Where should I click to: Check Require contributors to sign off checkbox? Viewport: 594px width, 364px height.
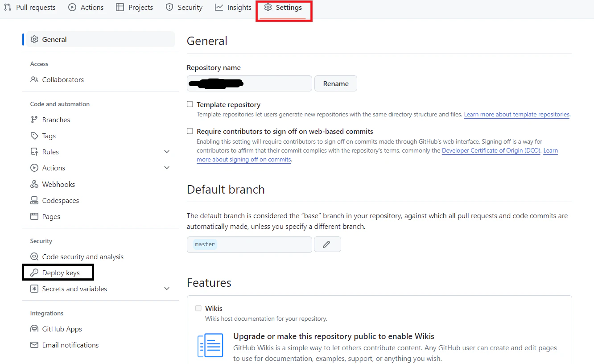click(x=190, y=131)
